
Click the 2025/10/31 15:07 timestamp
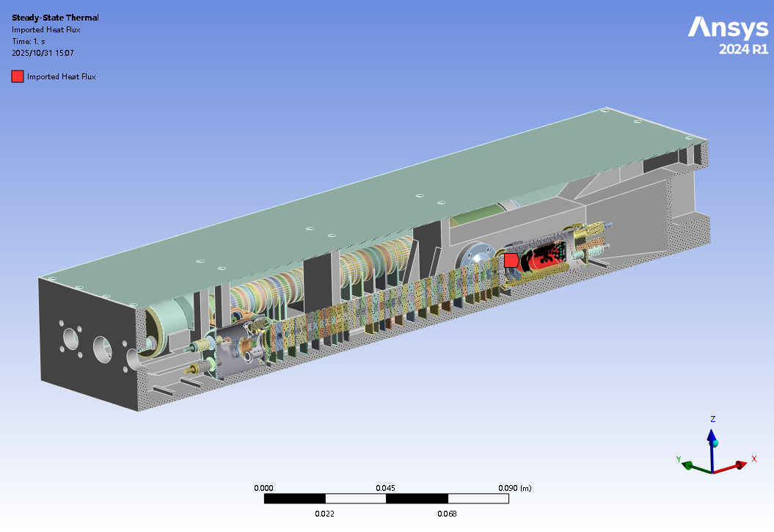(x=43, y=53)
